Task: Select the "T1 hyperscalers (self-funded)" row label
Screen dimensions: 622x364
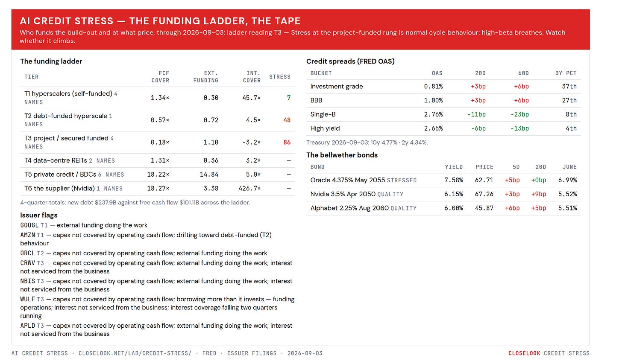Action: pos(68,94)
